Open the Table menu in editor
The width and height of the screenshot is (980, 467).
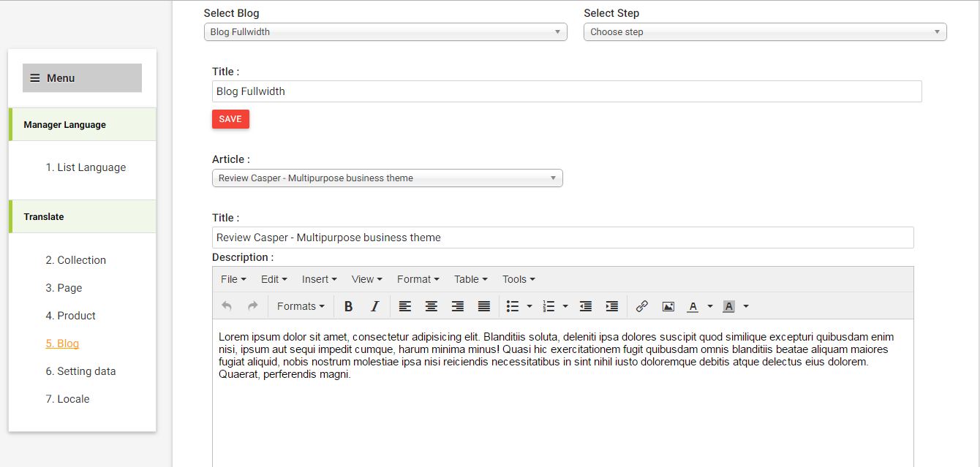click(x=470, y=279)
